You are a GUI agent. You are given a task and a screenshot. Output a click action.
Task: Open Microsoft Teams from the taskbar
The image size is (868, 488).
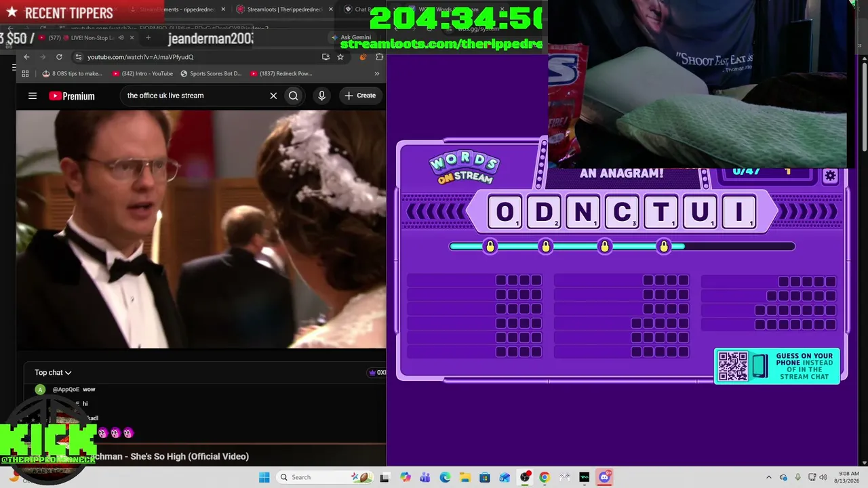pos(425,477)
